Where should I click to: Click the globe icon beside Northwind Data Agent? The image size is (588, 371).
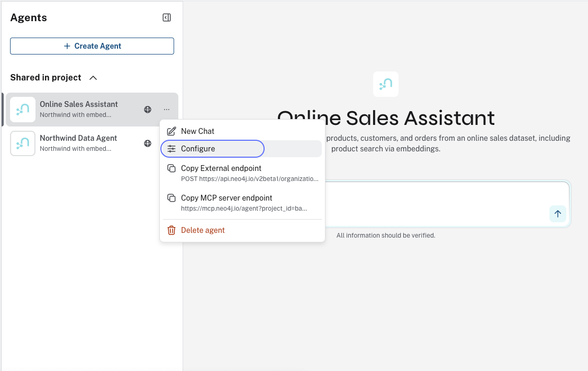(x=147, y=143)
